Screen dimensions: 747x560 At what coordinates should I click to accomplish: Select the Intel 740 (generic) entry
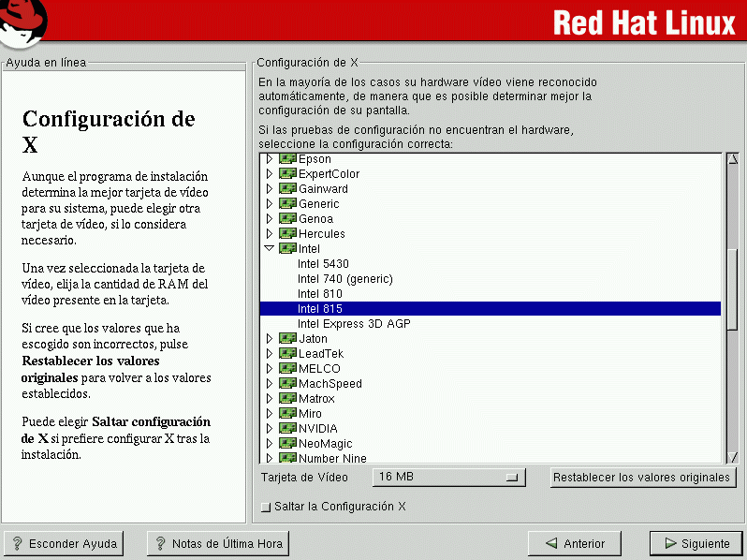(344, 279)
